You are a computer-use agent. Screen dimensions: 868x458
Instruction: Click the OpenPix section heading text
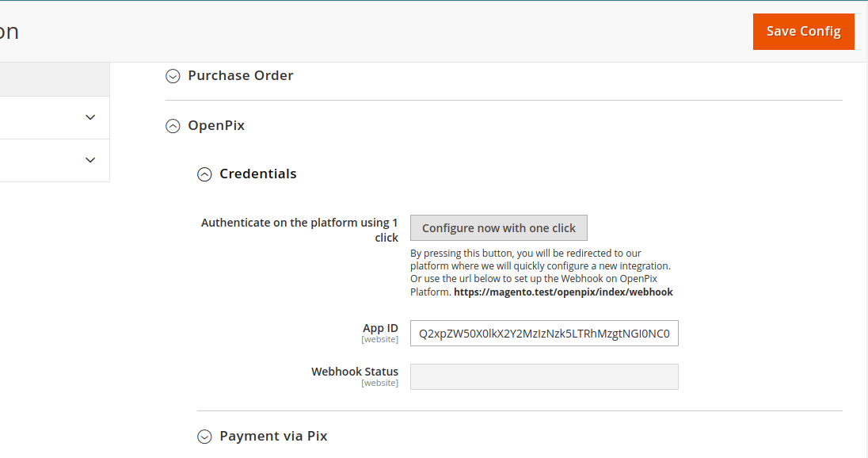click(216, 126)
